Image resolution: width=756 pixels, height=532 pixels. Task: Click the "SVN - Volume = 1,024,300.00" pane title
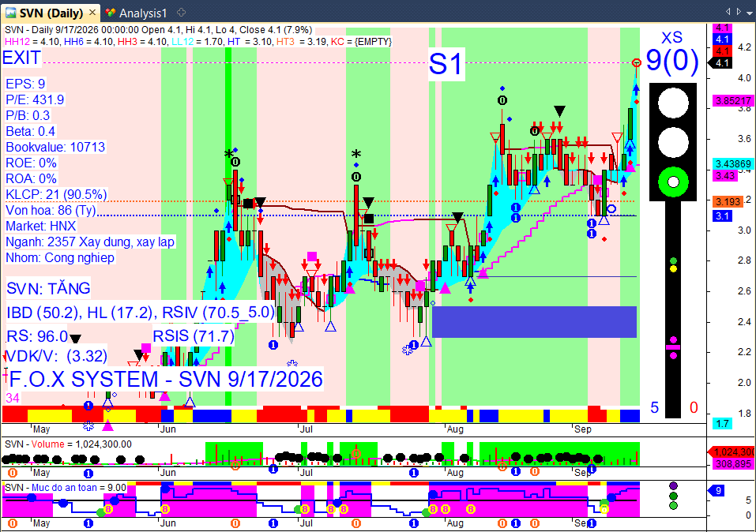(68, 444)
